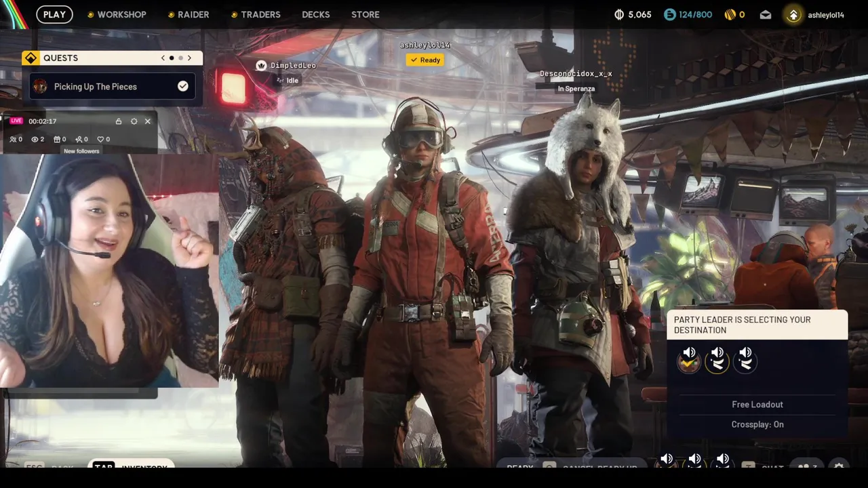This screenshot has height=488, width=868.
Task: Mute first party member's voice in panel
Action: click(689, 352)
